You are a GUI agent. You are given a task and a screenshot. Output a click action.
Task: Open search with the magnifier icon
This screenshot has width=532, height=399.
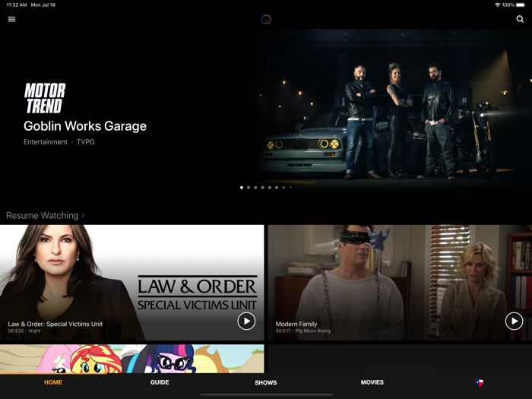(520, 19)
